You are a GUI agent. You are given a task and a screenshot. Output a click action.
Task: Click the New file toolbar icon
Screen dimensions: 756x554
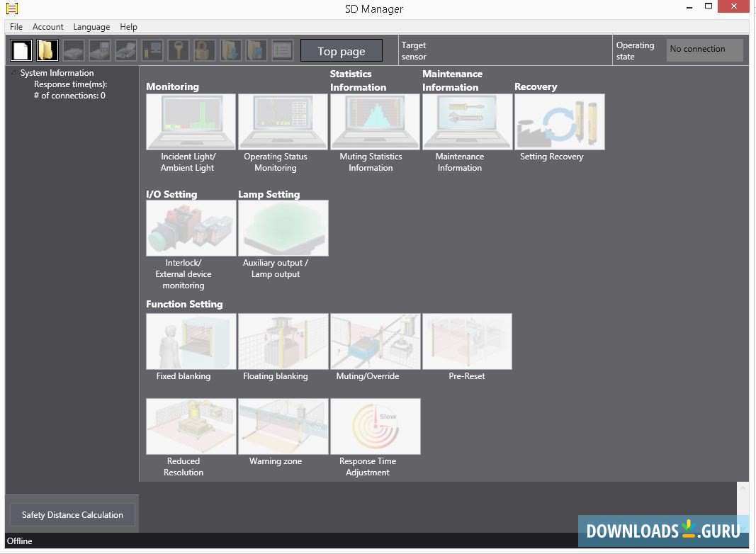coord(21,50)
